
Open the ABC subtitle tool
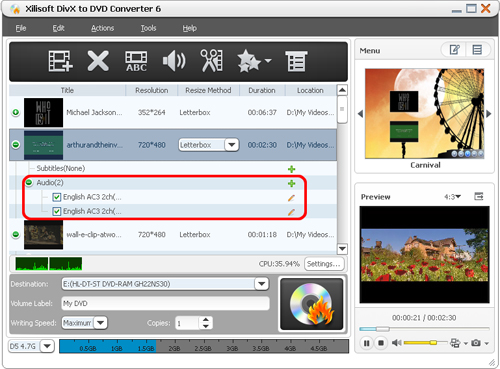[x=136, y=61]
